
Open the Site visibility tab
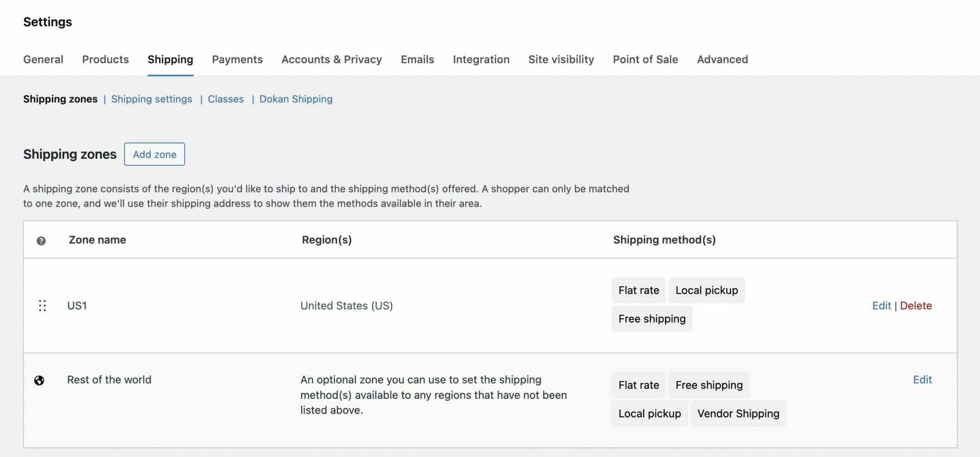point(561,59)
